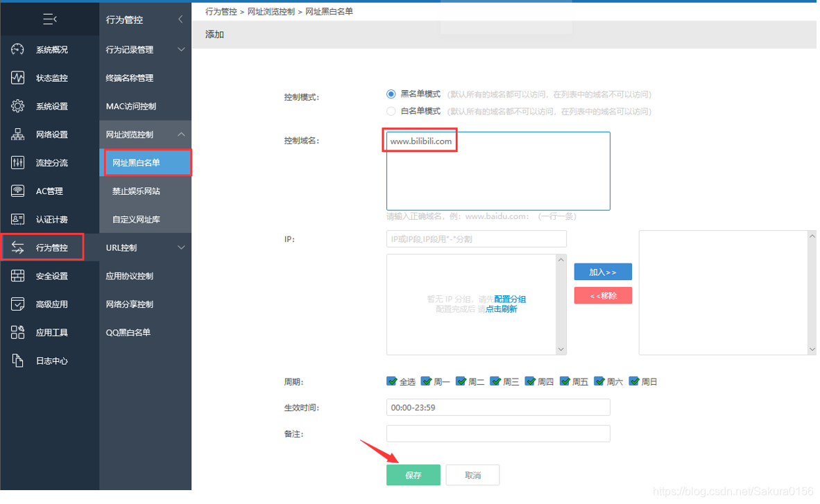Click the 流控分流 sliders icon

coord(17,162)
